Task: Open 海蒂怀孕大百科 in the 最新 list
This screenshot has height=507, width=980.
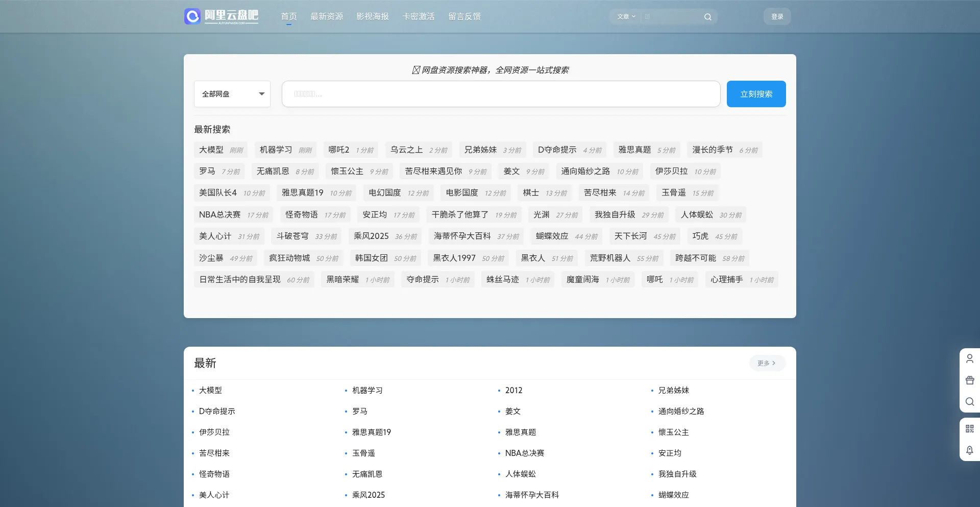Action: coord(532,495)
